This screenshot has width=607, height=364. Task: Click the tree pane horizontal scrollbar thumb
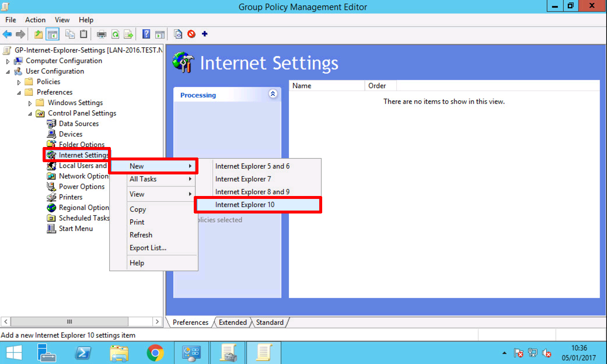(x=69, y=321)
